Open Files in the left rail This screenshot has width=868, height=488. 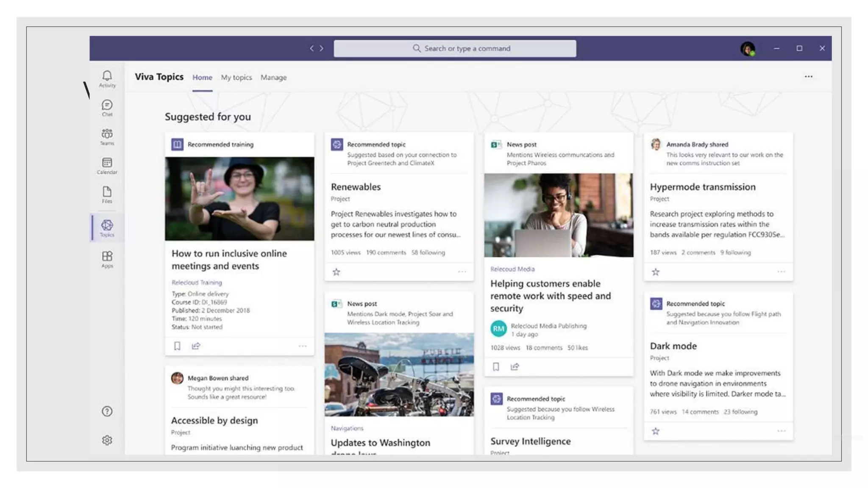coord(107,194)
